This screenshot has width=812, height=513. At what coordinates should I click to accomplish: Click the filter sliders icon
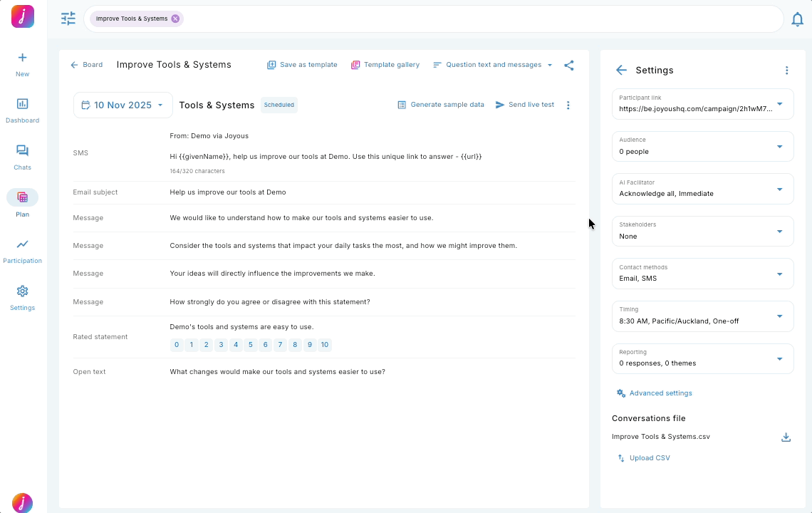click(x=68, y=19)
